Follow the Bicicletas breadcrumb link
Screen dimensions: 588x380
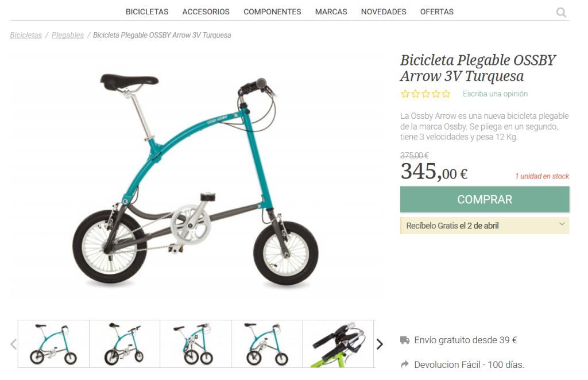[26, 35]
